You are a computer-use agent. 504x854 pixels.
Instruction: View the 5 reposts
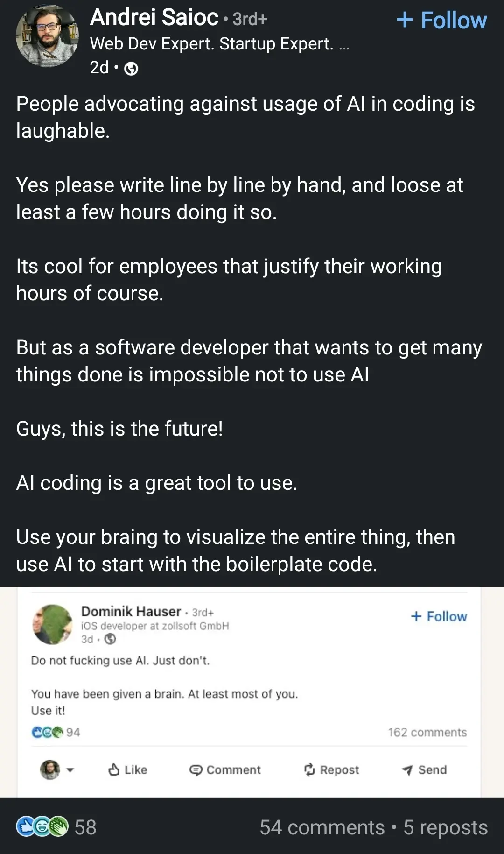445,827
